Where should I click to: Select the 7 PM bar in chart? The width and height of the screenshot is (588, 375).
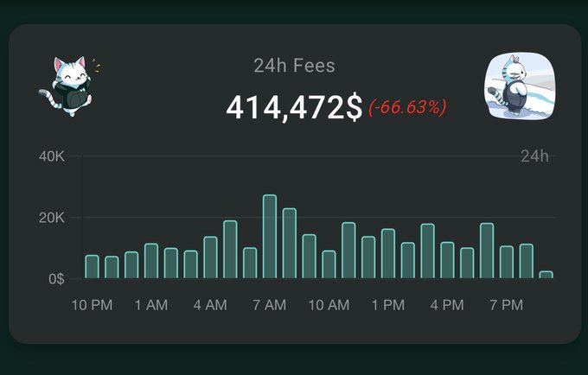pyautogui.click(x=507, y=262)
